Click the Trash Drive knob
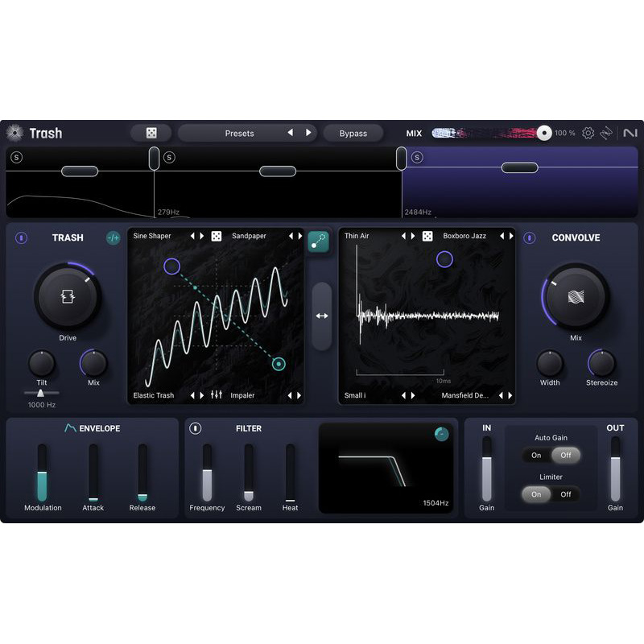 click(68, 296)
